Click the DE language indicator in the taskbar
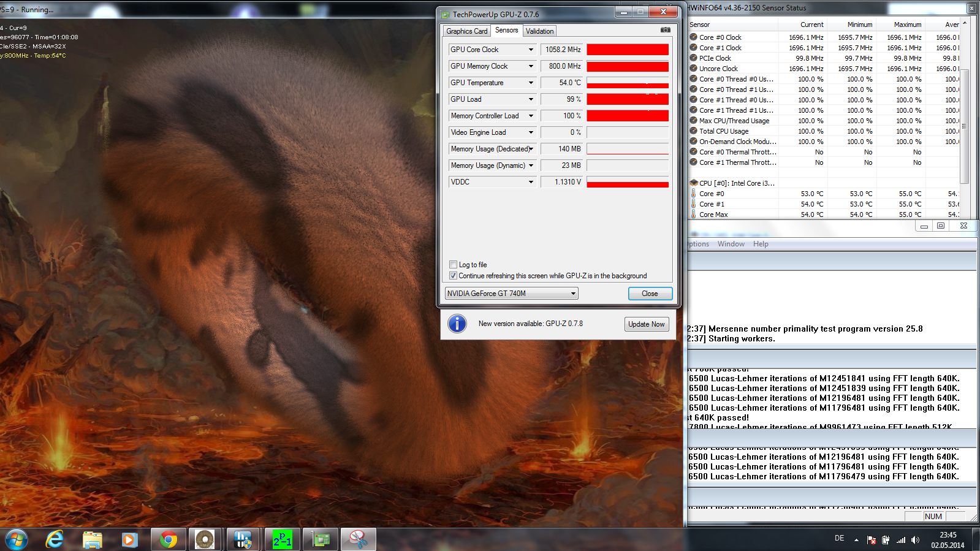980x551 pixels. 839,539
